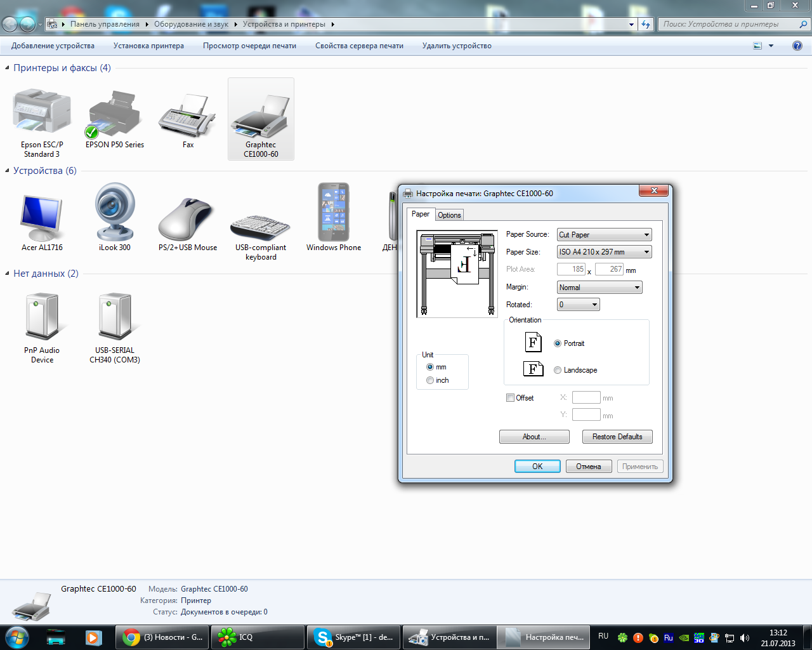
Task: Open the Rotated dropdown
Action: pos(579,305)
